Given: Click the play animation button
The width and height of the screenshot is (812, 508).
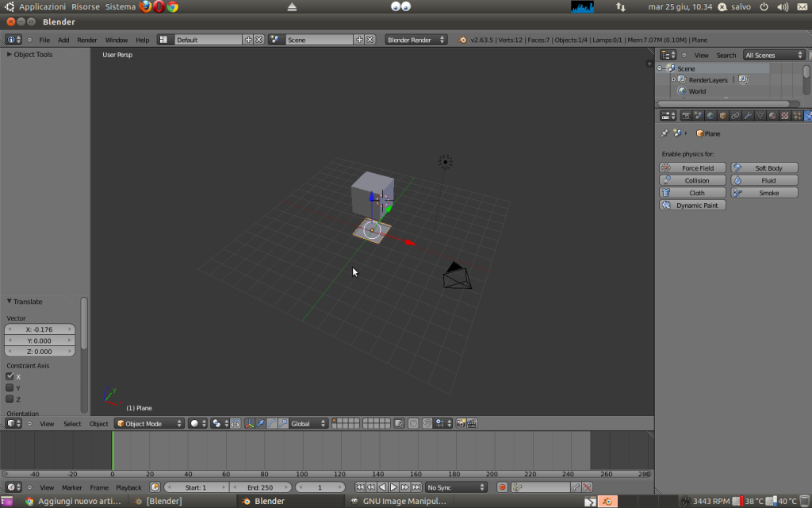Looking at the screenshot, I should coord(393,487).
